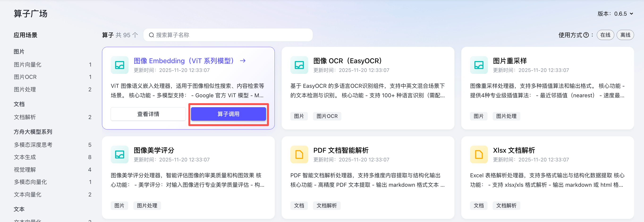Image resolution: width=644 pixels, height=222 pixels.
Task: Click the 查看详情 button
Action: coord(148,114)
